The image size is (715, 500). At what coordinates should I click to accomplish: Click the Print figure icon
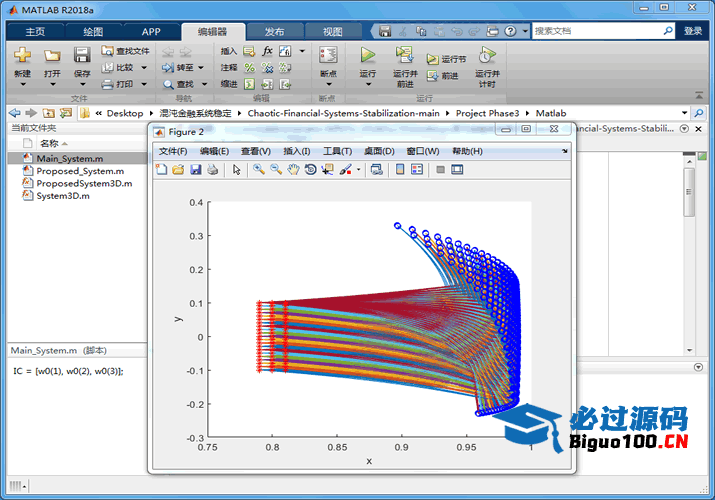(x=213, y=170)
